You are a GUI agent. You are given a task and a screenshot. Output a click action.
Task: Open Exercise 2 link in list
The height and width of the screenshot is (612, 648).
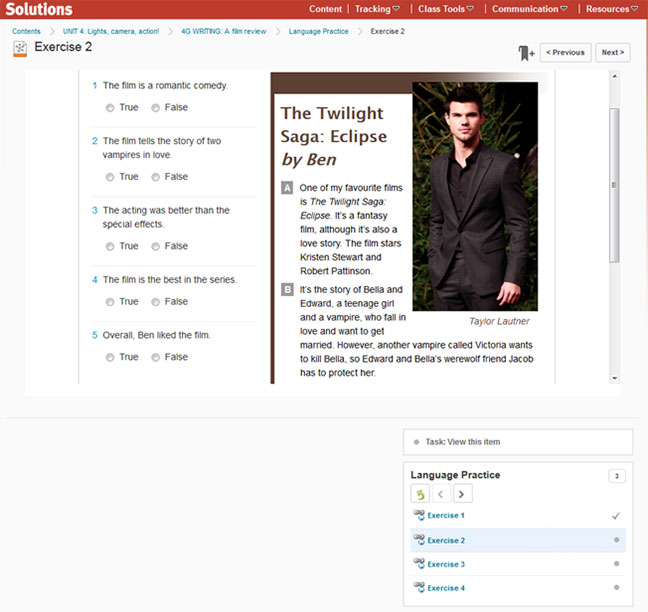click(446, 541)
